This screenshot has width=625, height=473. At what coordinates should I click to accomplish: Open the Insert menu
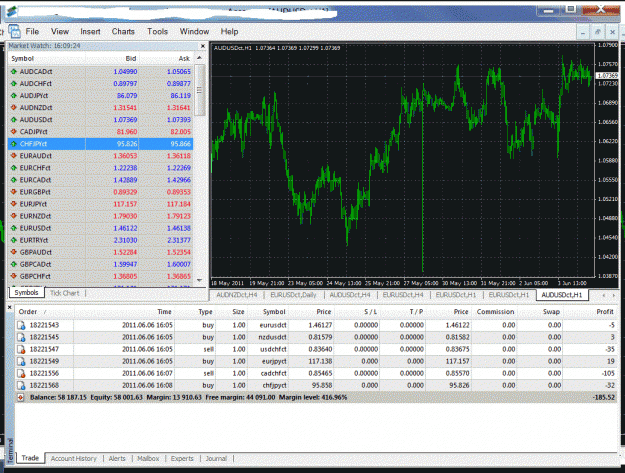click(90, 31)
